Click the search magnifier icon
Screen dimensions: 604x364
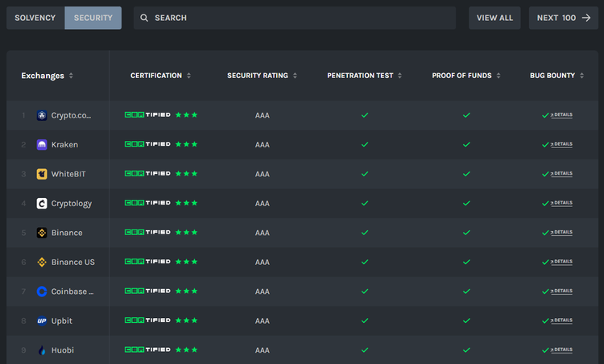144,18
